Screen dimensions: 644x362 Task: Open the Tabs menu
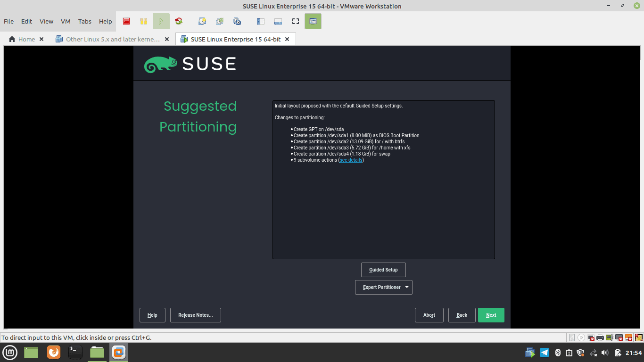tap(85, 21)
